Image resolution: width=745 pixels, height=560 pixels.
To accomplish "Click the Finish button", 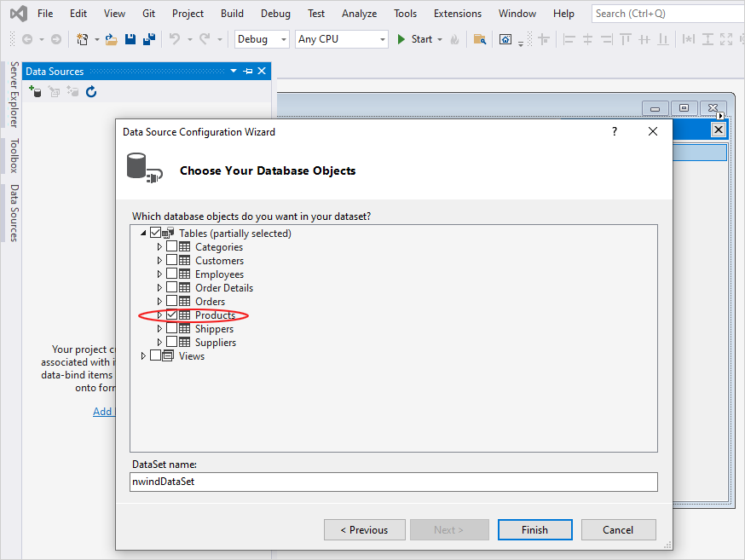I will pos(534,529).
